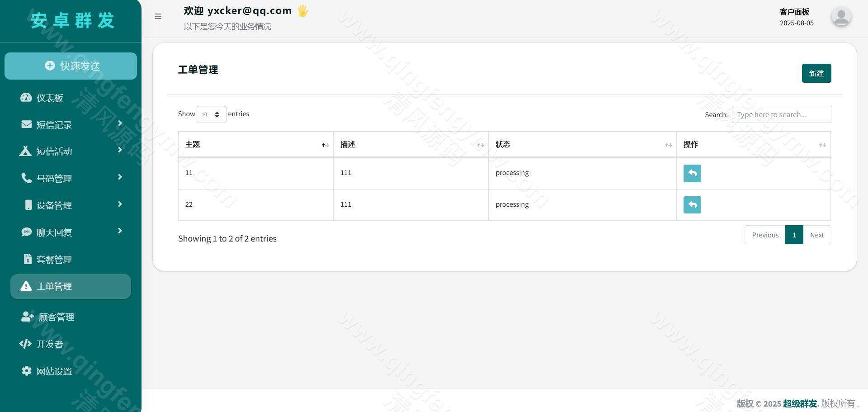Image resolution: width=868 pixels, height=412 pixels.
Task: Click description '111' in row 22
Action: coord(346,204)
